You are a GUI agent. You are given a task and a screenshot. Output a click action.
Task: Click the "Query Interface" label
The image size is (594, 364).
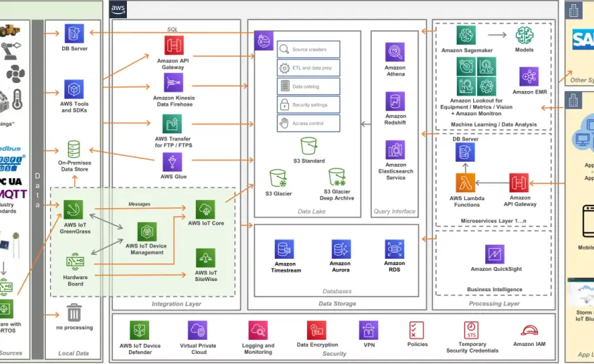pos(394,212)
